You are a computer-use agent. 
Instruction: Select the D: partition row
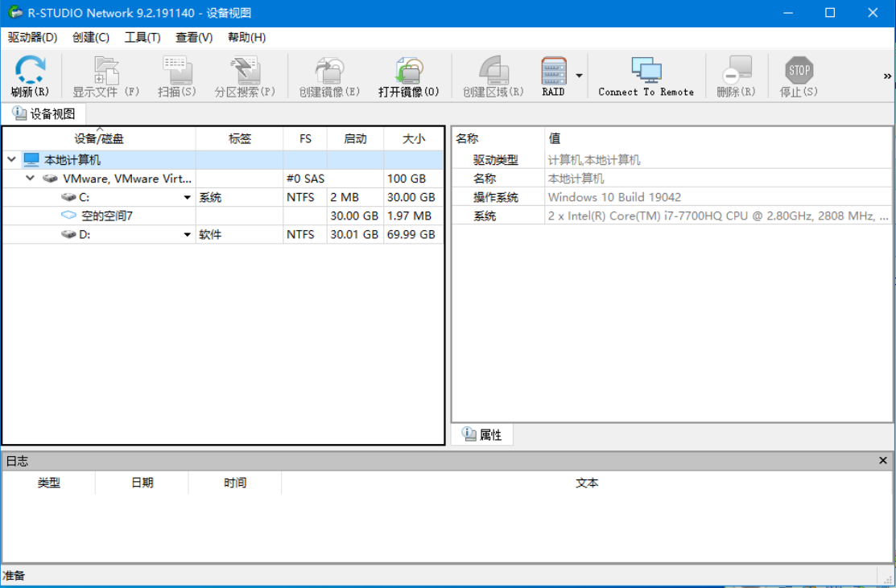click(223, 235)
